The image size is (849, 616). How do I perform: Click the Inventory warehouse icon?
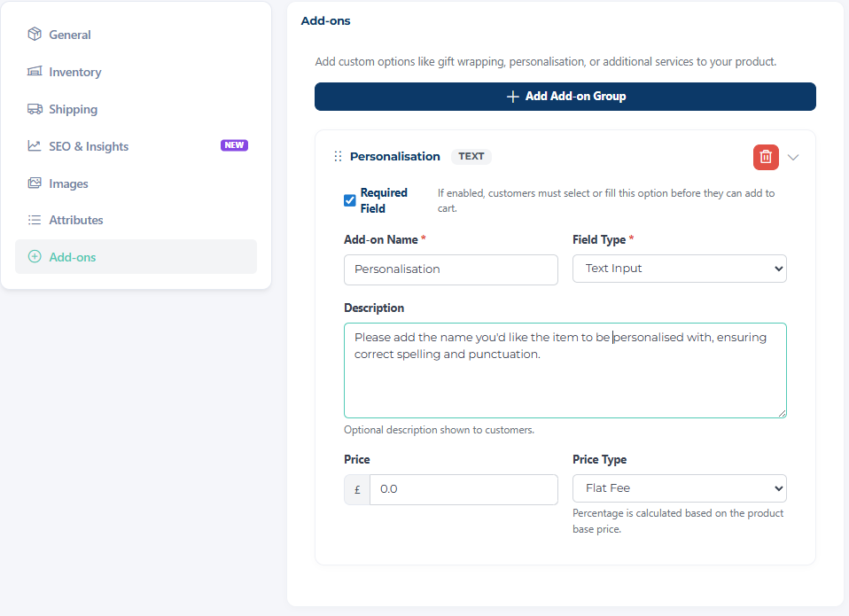pyautogui.click(x=35, y=72)
